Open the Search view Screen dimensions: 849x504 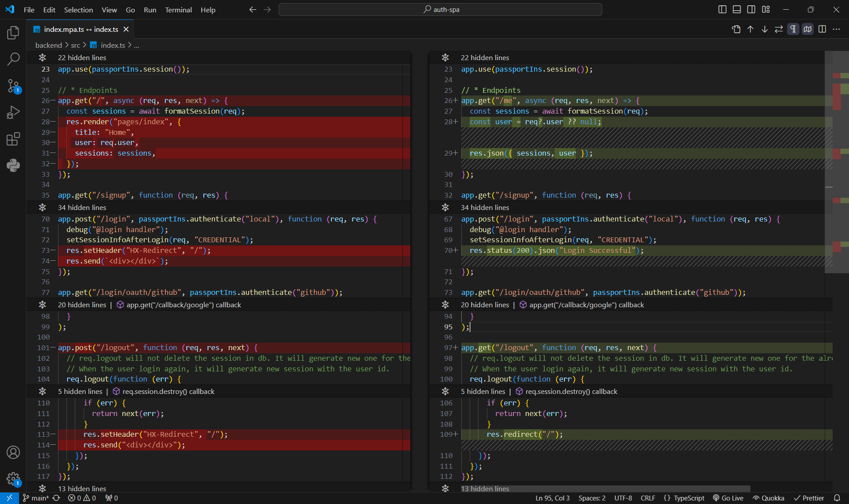[x=13, y=59]
